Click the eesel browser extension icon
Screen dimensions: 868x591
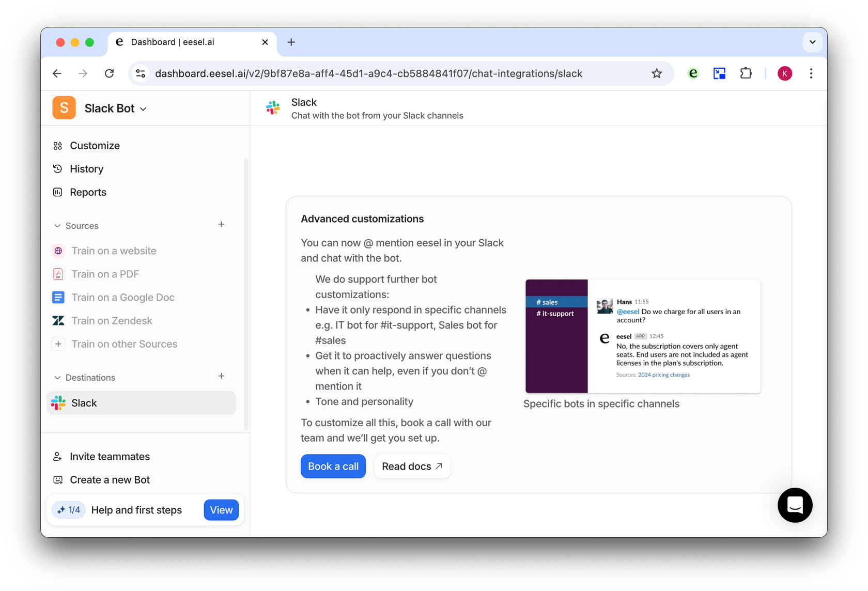pyautogui.click(x=693, y=73)
